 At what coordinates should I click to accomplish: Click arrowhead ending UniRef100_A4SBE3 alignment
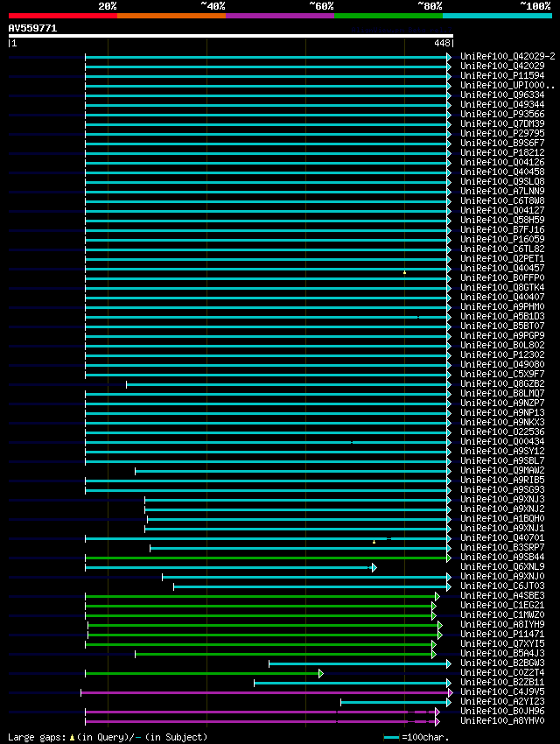click(x=437, y=596)
